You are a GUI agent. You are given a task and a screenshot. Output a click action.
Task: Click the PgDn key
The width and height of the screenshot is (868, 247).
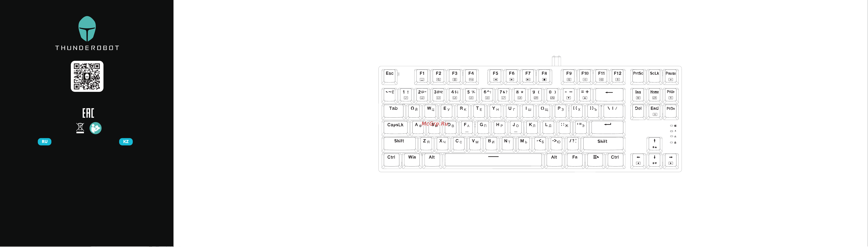pos(671,112)
